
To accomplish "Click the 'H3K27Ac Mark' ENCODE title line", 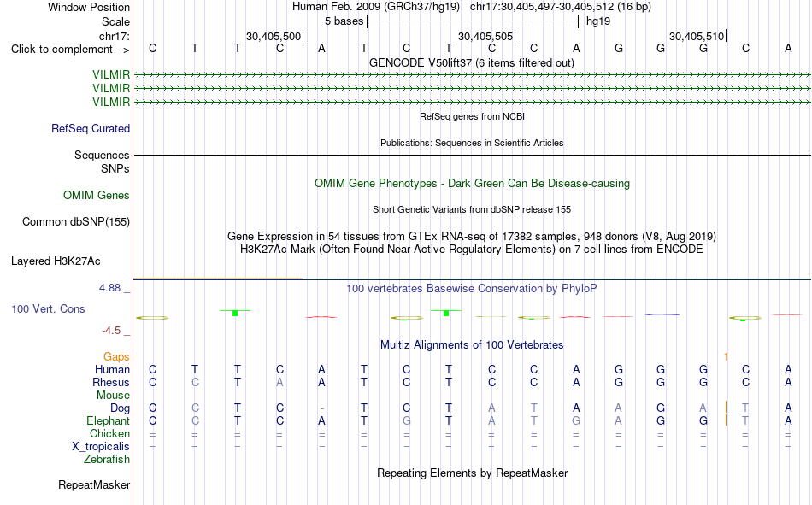I will [472, 250].
